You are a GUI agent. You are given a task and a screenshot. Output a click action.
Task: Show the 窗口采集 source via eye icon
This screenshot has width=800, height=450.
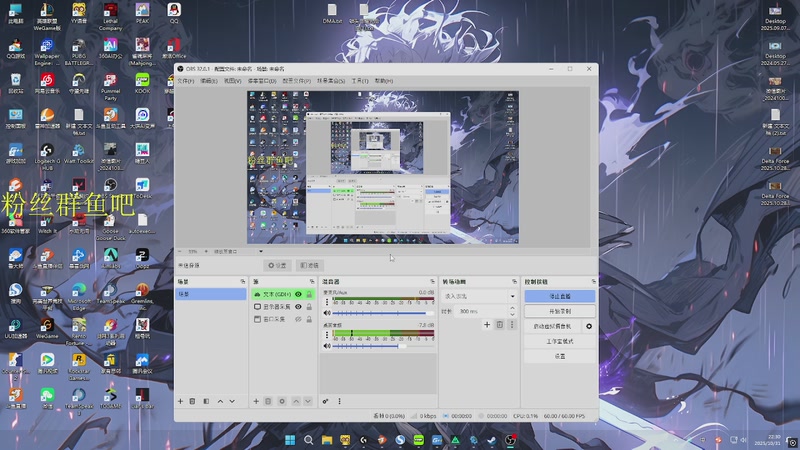(298, 319)
